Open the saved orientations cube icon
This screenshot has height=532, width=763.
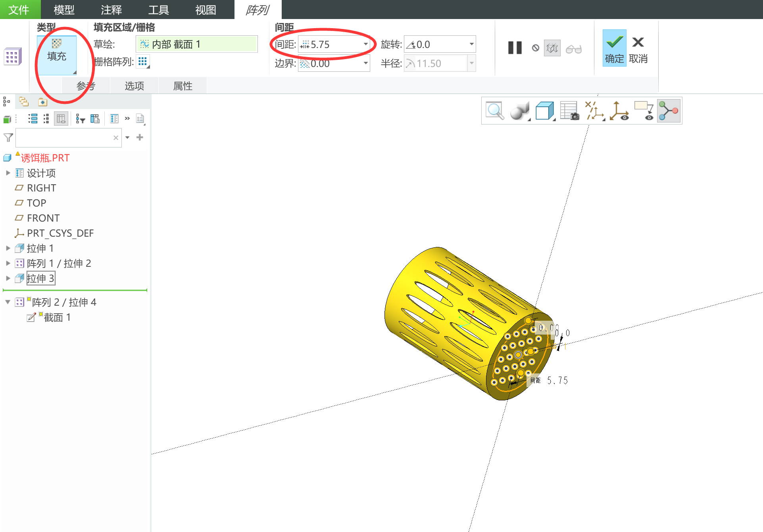coord(545,111)
